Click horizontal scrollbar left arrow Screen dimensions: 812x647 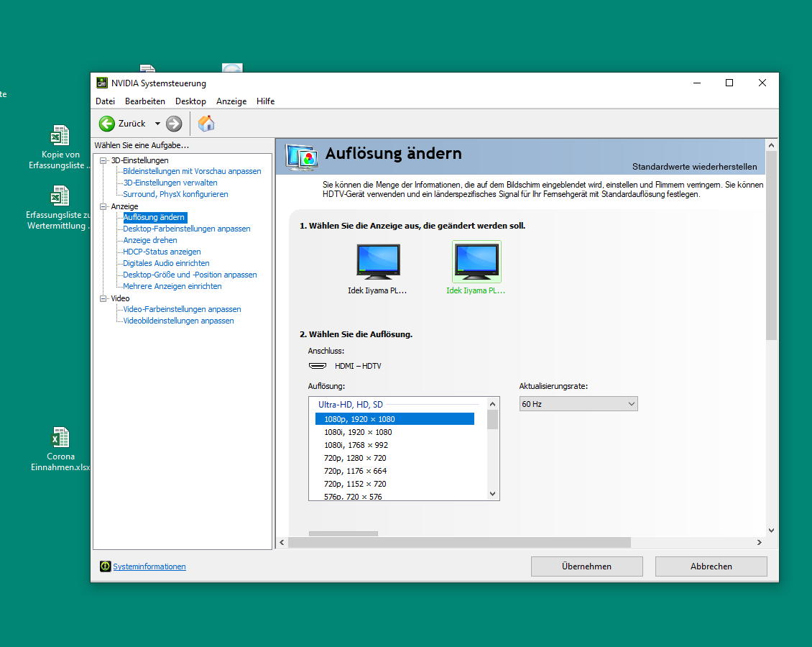(282, 542)
